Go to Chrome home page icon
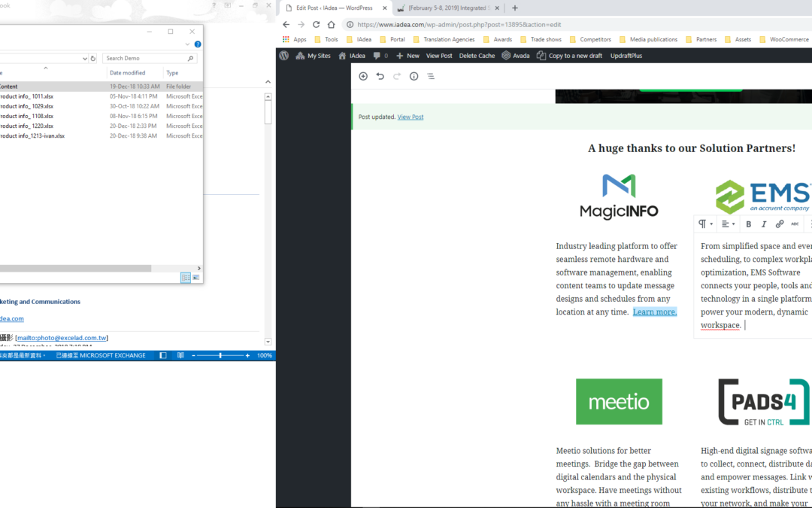 [x=332, y=24]
